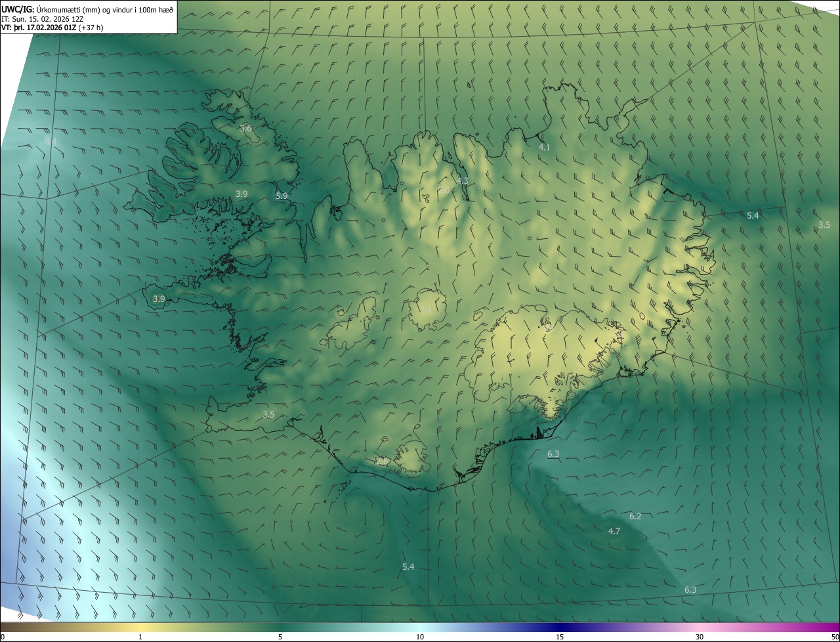This screenshot has height=642, width=840.
Task: Click the map title "UWC/IG: Úrkomumætti (mm) og vindur"
Action: [87, 9]
